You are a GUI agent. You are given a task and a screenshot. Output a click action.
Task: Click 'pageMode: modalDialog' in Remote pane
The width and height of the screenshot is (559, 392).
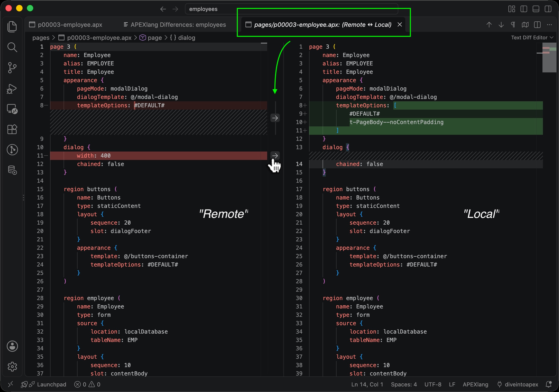[x=112, y=88]
